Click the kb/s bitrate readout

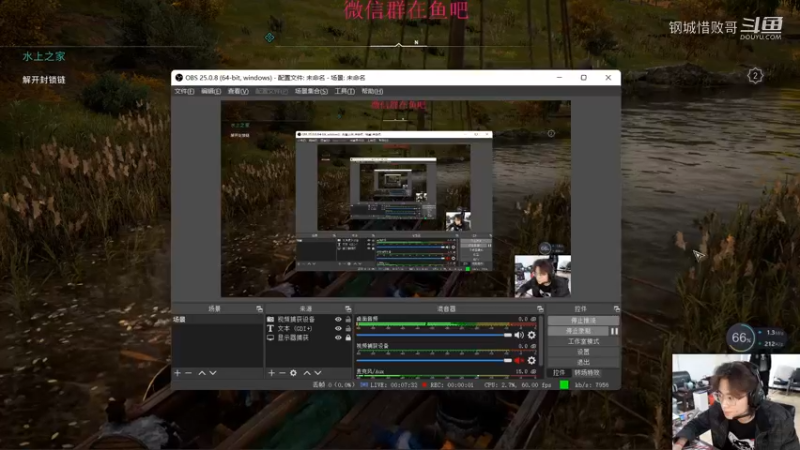click(x=591, y=385)
